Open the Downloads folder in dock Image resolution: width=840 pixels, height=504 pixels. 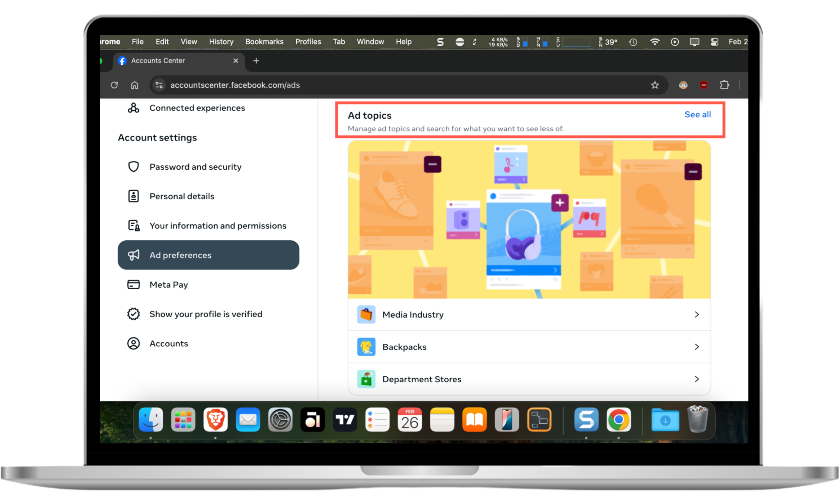(x=665, y=420)
